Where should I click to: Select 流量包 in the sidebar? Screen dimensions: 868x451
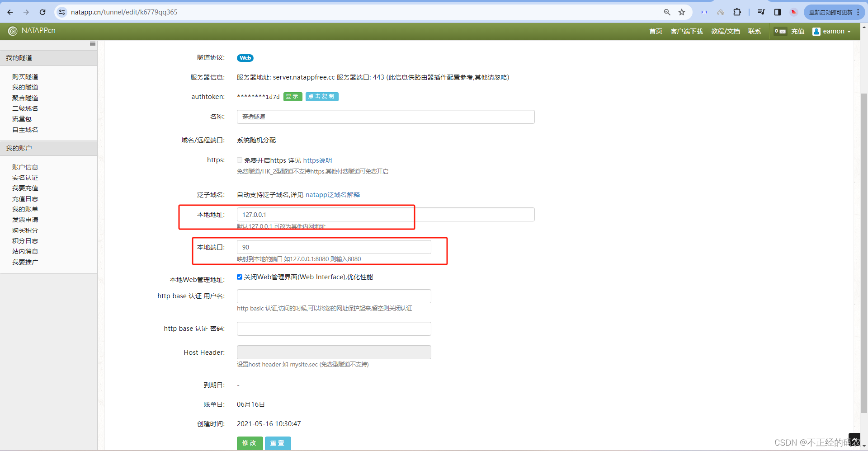pyautogui.click(x=22, y=119)
